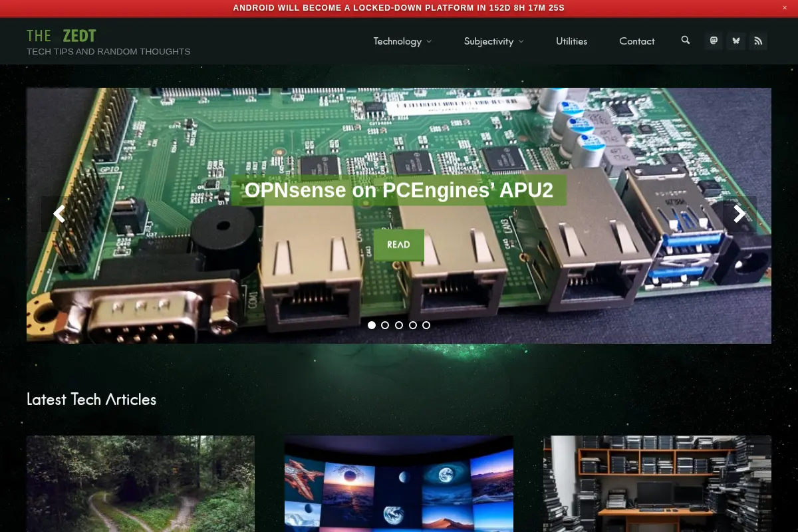Open the curved screens wall article thumbnail

pyautogui.click(x=399, y=483)
